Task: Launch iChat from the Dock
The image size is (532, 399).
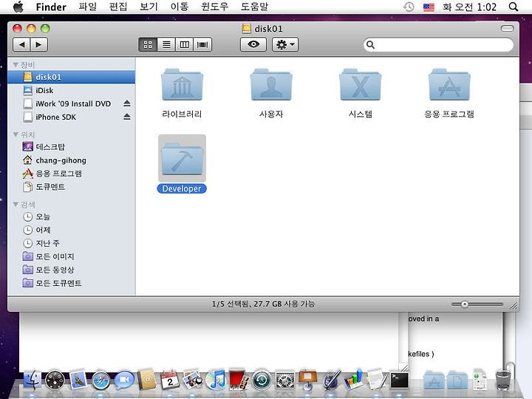Action: pyautogui.click(x=124, y=380)
